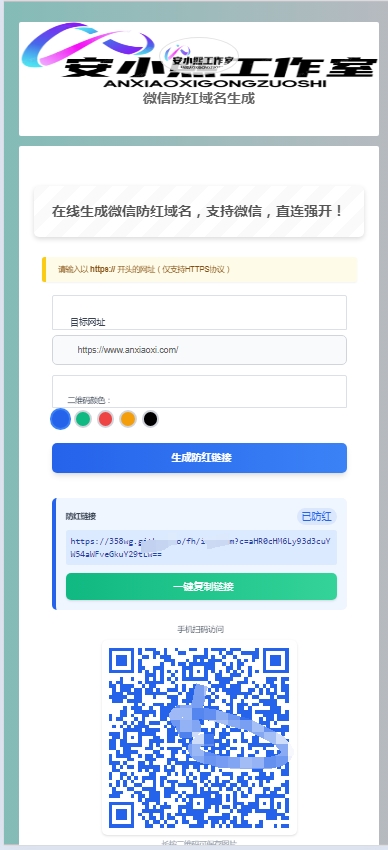
Task: Click the 微信防红域名生成 heading
Action: pos(199,99)
